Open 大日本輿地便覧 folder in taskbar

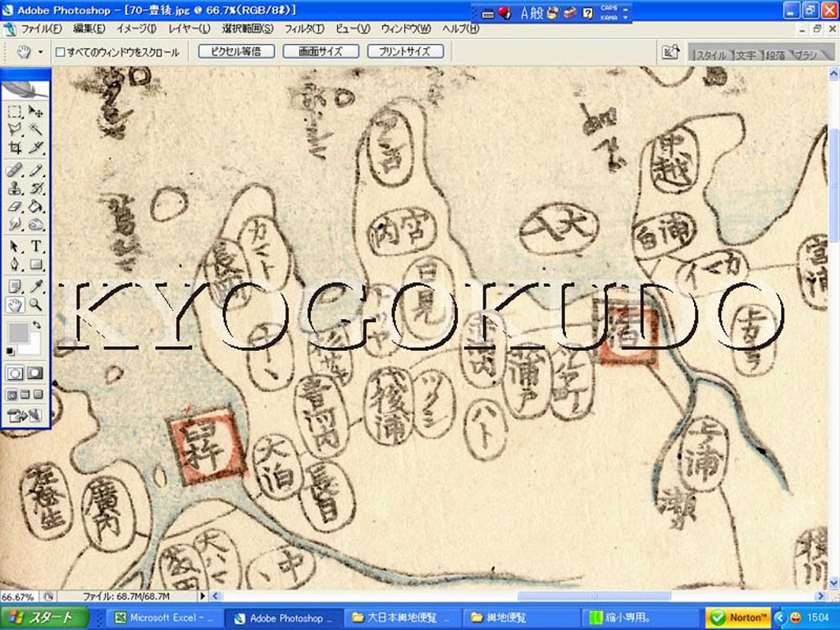coord(402,618)
